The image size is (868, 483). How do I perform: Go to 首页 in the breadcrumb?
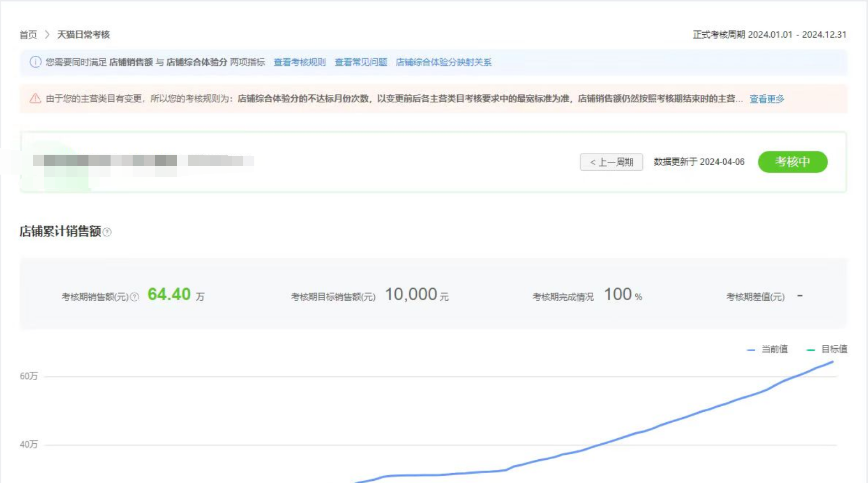[x=28, y=34]
